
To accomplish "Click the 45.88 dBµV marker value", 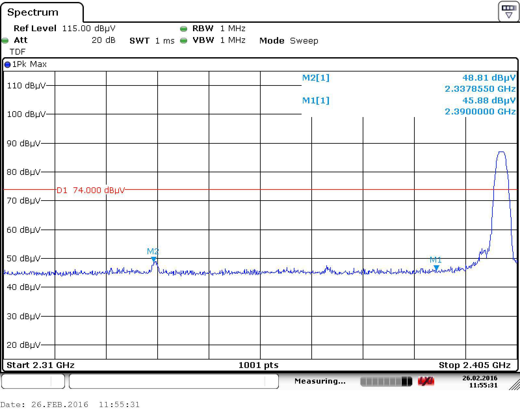I will point(489,100).
